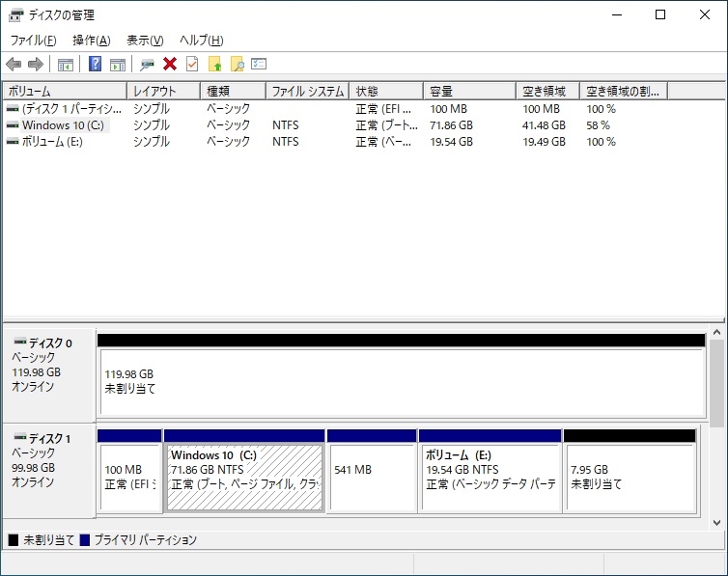Sort by 種類 column header
This screenshot has height=576, width=728.
[233, 91]
